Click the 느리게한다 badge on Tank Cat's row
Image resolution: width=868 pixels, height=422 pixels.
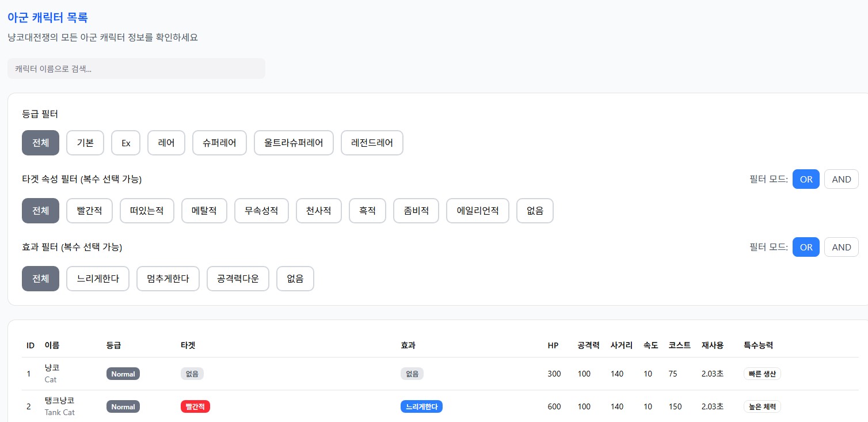(421, 406)
